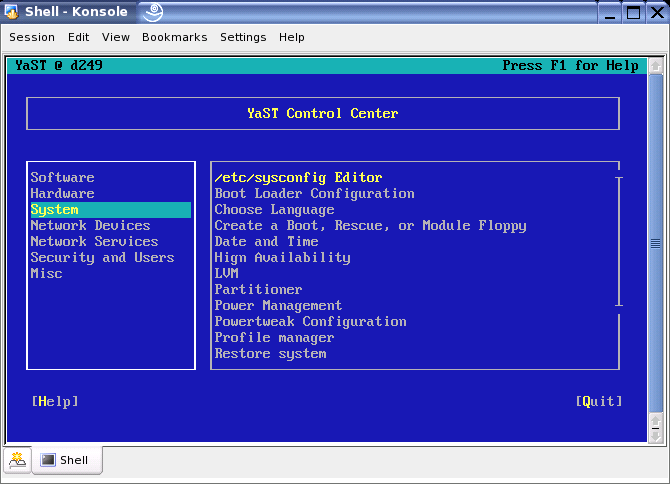Open the Edit menu
Screen dimensions: 670x484
pos(79,37)
